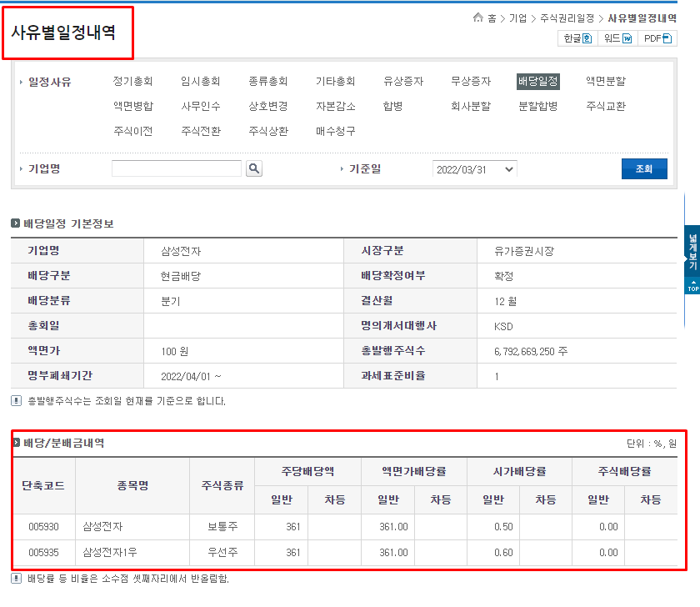Screen dimensions: 700x607
Task: Select 주식전환 schedule reason
Action: click(201, 131)
